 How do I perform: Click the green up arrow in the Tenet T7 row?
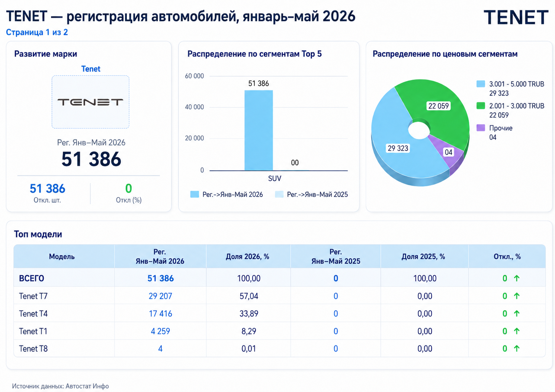click(517, 296)
